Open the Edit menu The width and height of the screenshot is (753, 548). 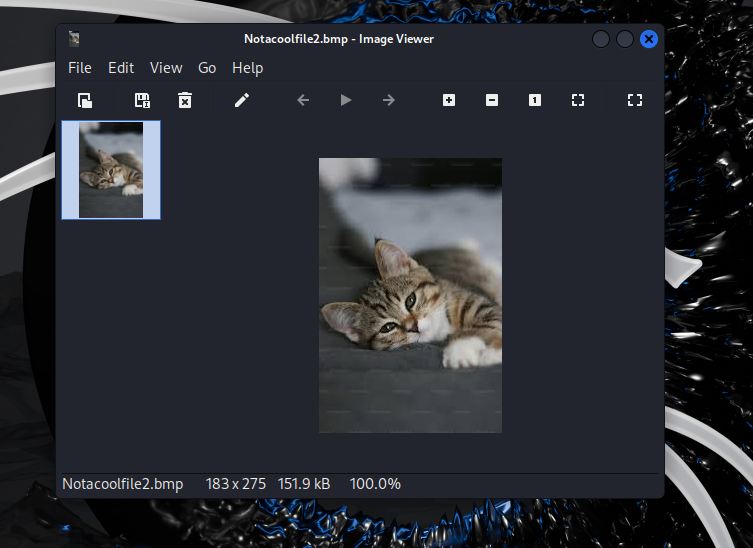click(121, 68)
